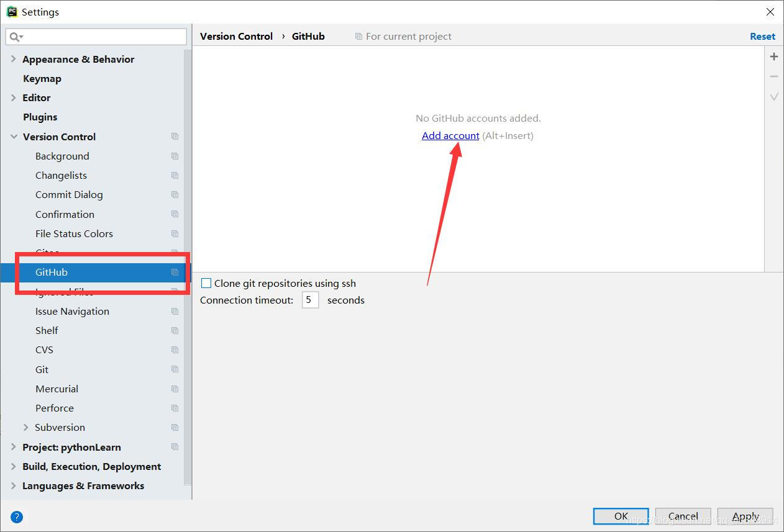The image size is (784, 532).
Task: Expand the Editor section
Action: tap(14, 97)
